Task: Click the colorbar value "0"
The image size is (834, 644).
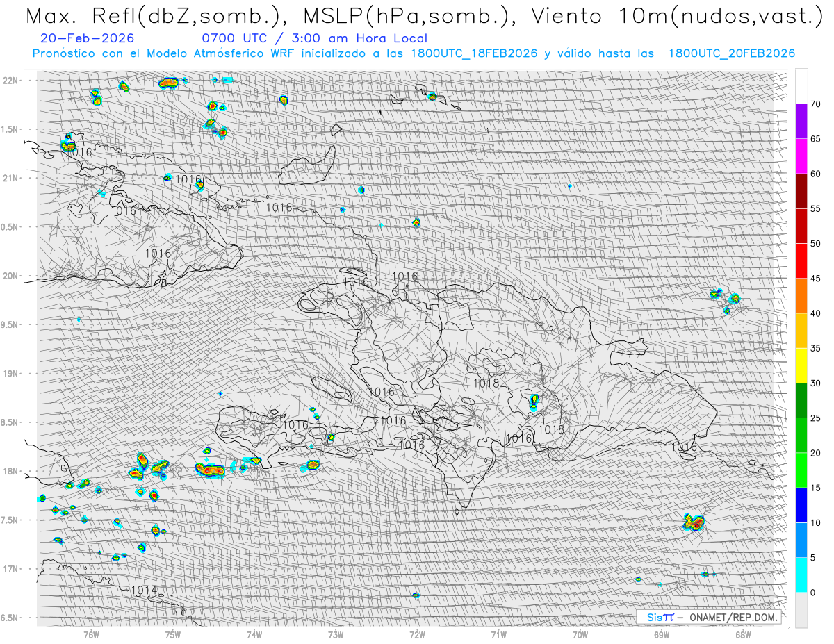Action: (812, 593)
